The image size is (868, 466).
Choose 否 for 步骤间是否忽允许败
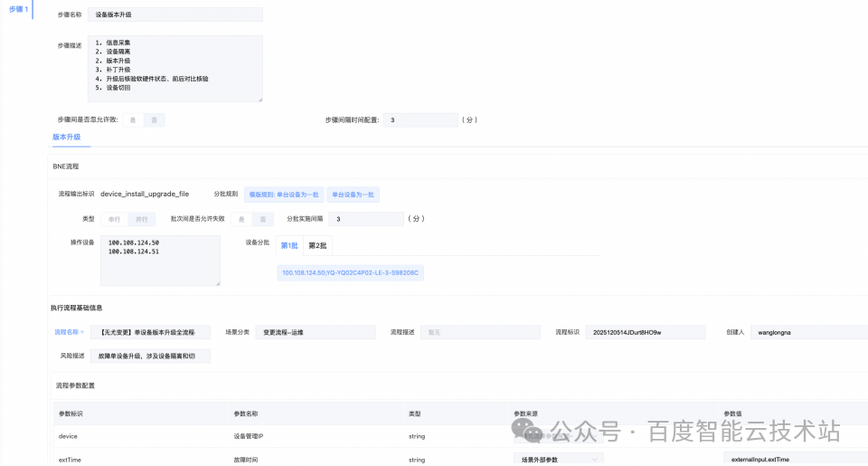[x=154, y=120]
